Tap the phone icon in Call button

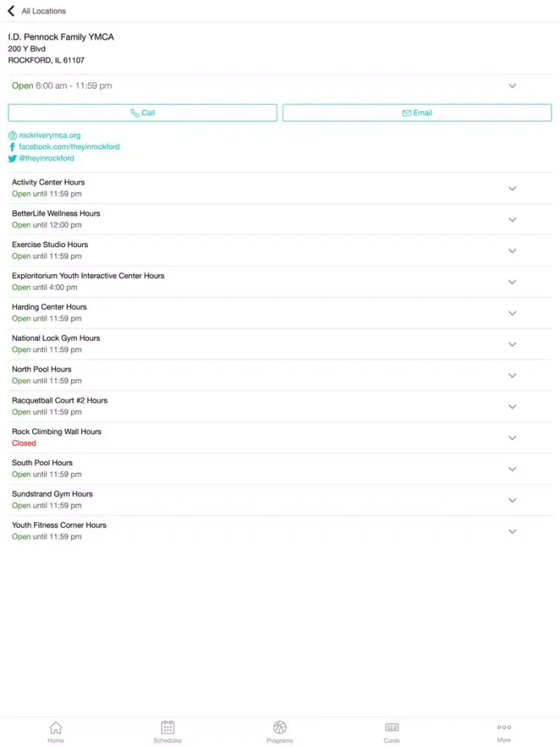click(134, 113)
